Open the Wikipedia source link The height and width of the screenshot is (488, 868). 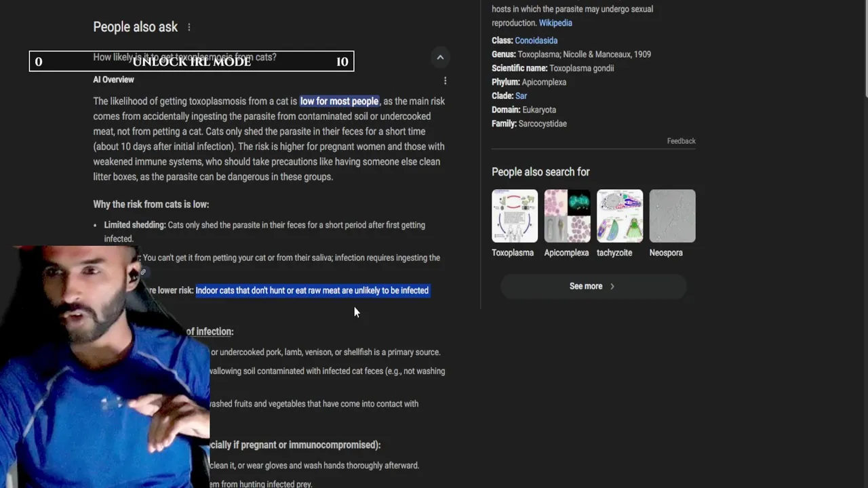(555, 23)
